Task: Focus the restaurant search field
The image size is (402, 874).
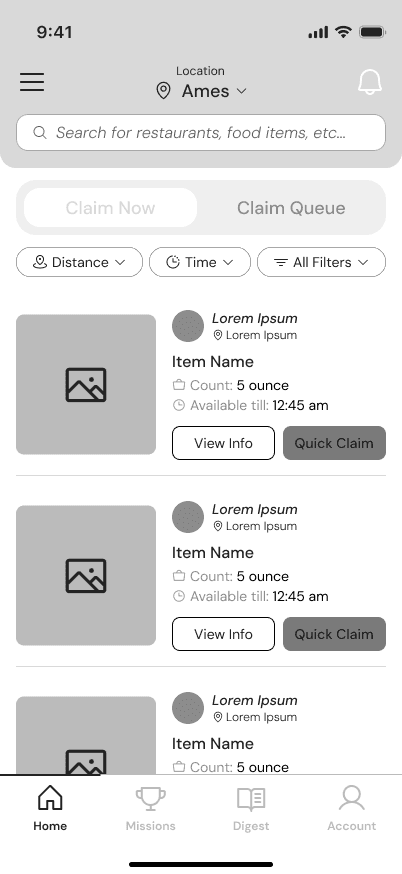Action: click(201, 133)
